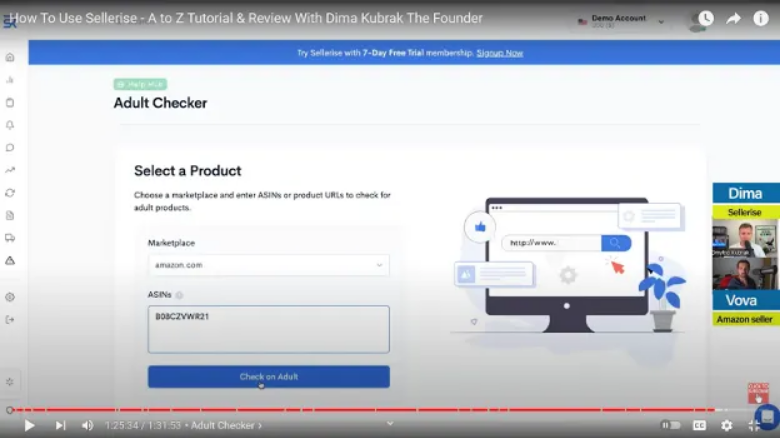Open the clipboard icon in sidebar
Image resolution: width=780 pixels, height=438 pixels.
[x=10, y=103]
